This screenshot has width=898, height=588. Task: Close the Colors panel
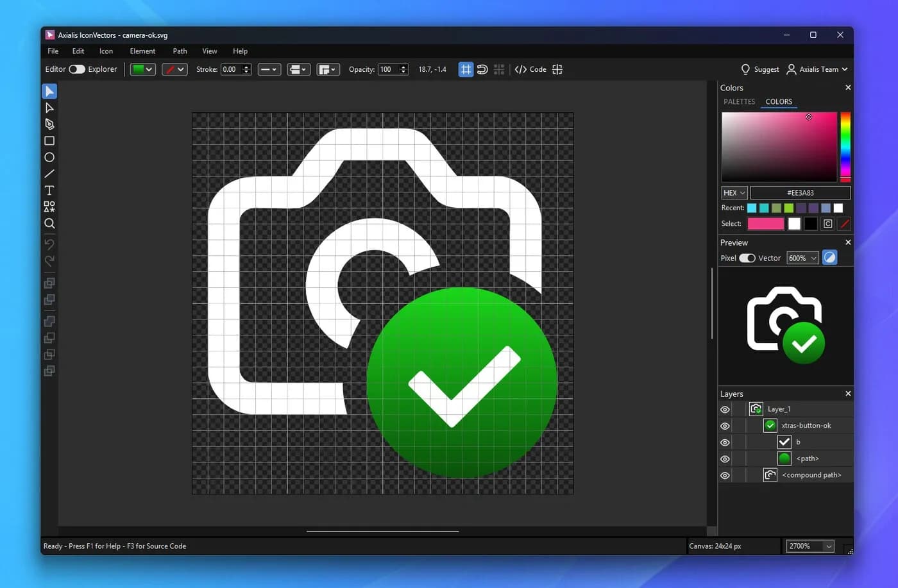pyautogui.click(x=848, y=88)
